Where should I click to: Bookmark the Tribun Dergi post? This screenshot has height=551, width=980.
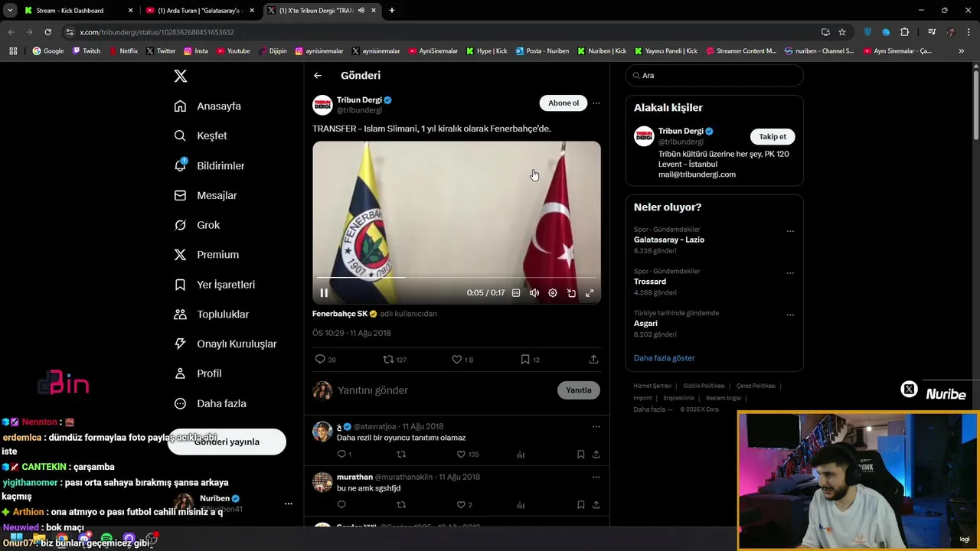(530, 359)
